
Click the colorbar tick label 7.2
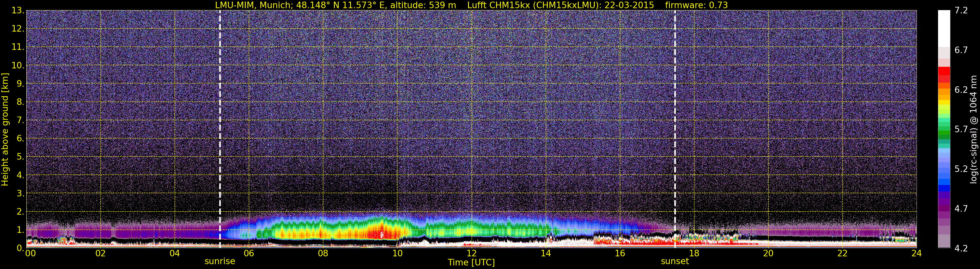click(x=961, y=11)
